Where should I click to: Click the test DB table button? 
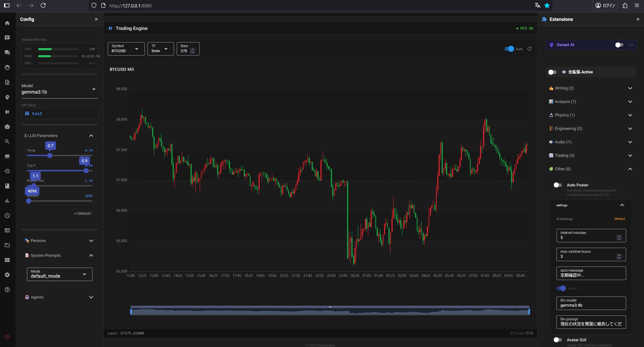click(60, 113)
